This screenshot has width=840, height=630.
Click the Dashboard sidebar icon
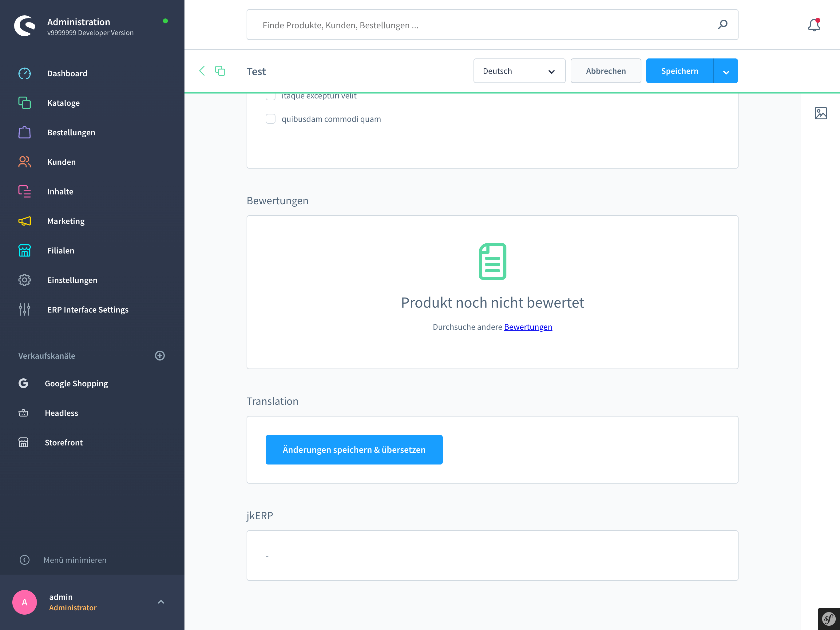tap(25, 73)
